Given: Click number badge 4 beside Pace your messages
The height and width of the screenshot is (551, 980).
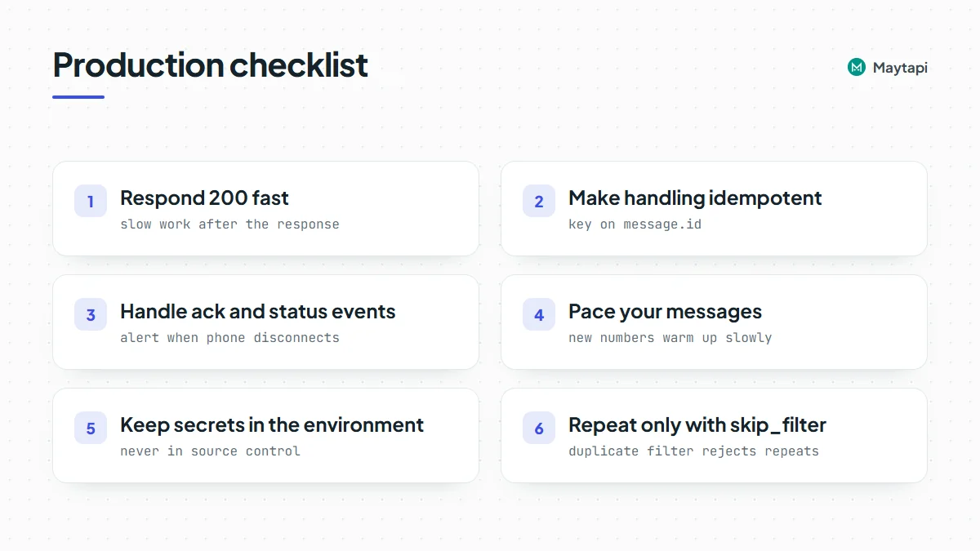Looking at the screenshot, I should 539,314.
